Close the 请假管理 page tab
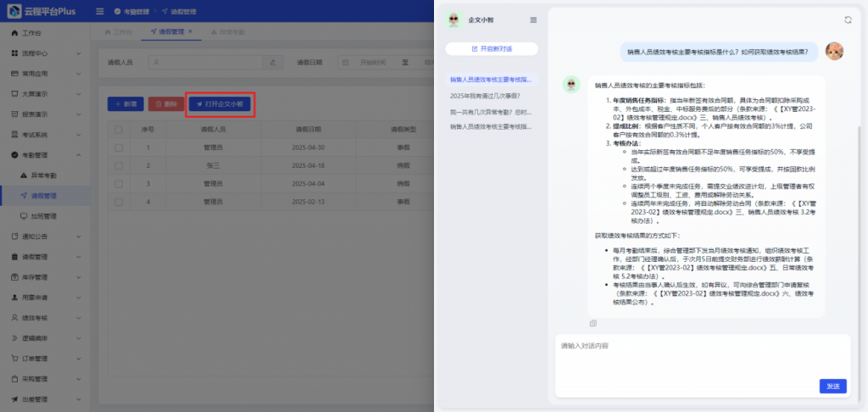Screen dimensions: 868x412 (x=191, y=31)
